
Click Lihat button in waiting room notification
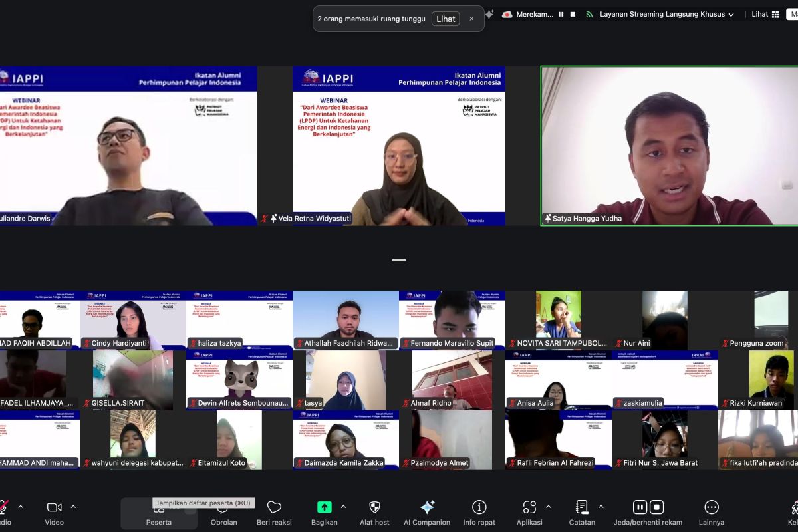coord(446,19)
